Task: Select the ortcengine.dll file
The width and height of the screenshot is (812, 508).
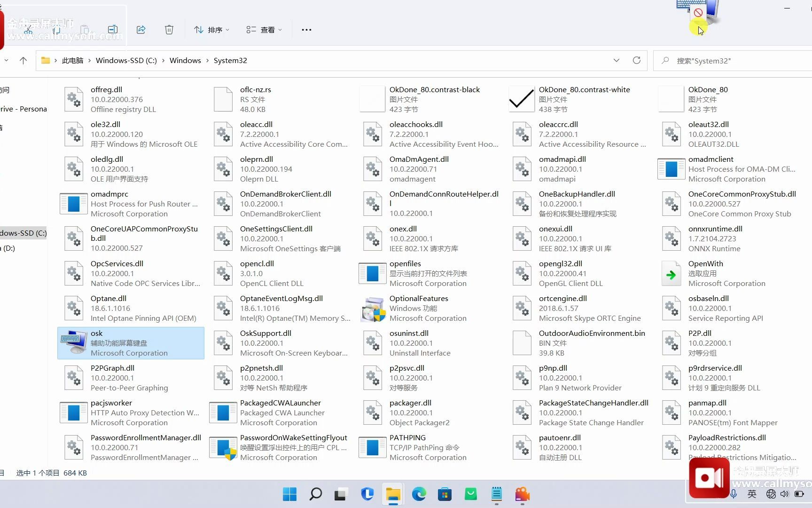Action: click(579, 308)
